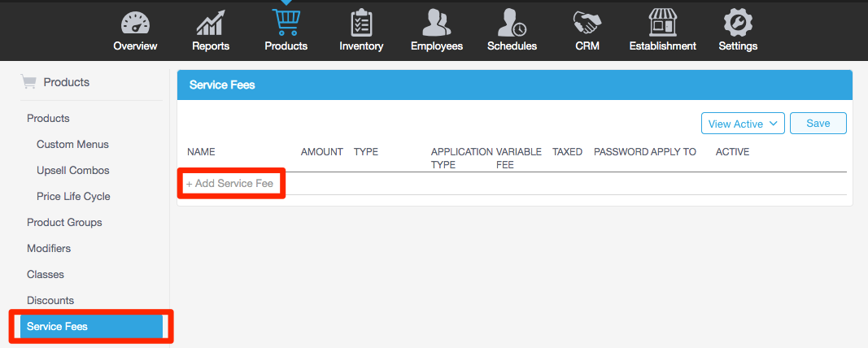Open the Schedules clock icon
The image size is (868, 348).
pyautogui.click(x=512, y=23)
